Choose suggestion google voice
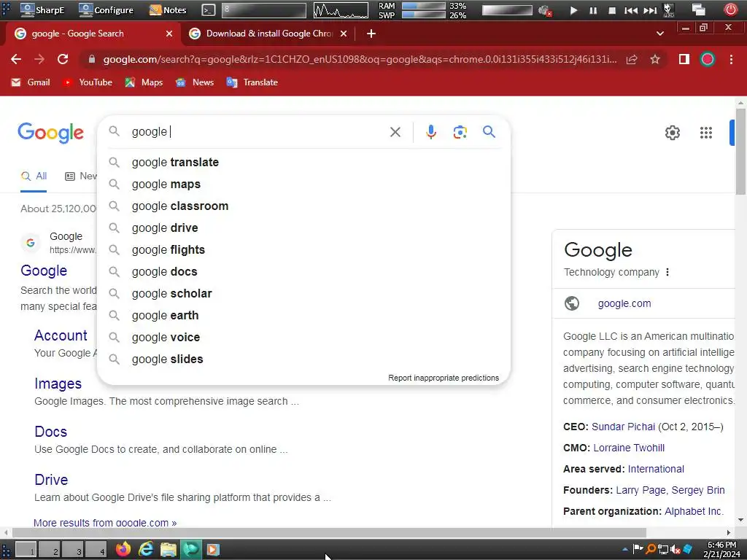The height and width of the screenshot is (560, 747). click(303, 338)
